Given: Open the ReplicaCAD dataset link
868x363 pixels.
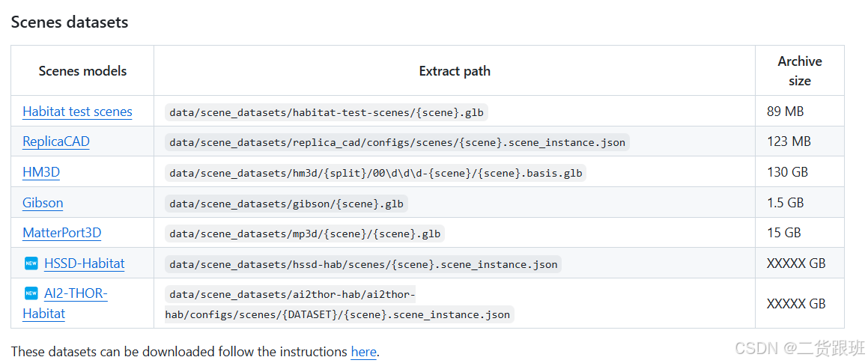Looking at the screenshot, I should [x=56, y=141].
